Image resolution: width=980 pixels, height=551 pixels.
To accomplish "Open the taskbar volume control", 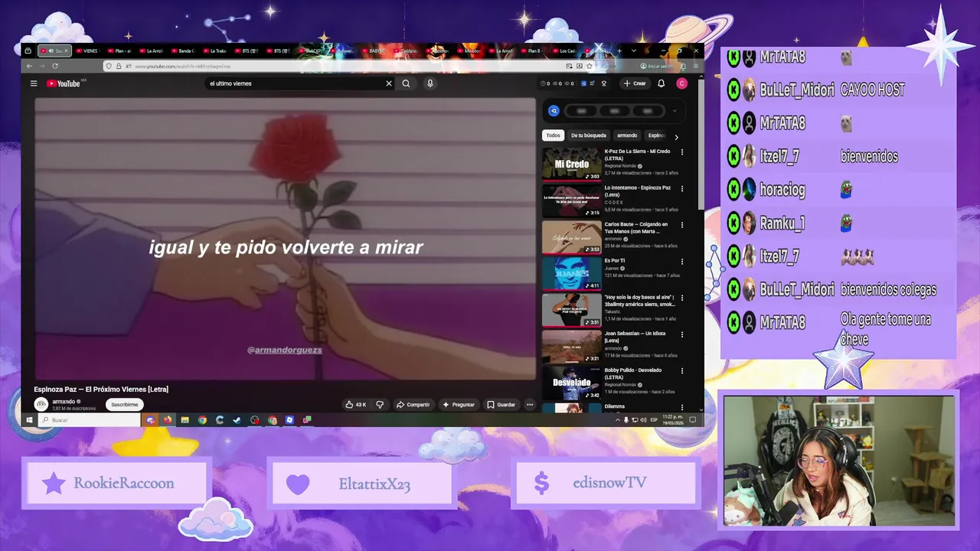I will click(643, 419).
